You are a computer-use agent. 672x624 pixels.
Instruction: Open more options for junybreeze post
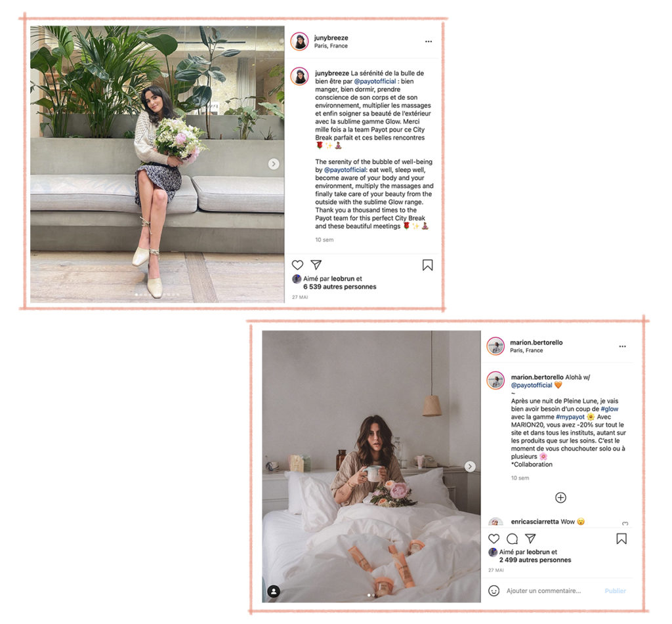click(x=429, y=41)
